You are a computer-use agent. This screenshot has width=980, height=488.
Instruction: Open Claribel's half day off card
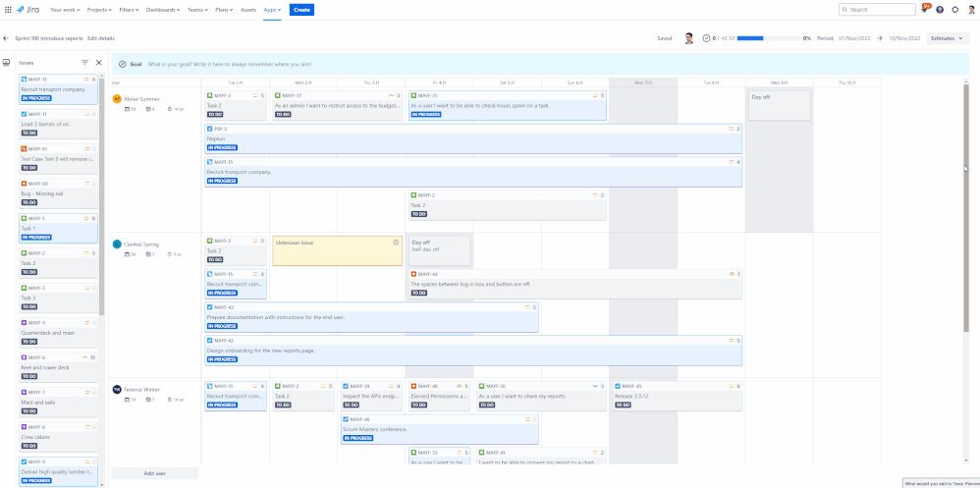click(440, 250)
